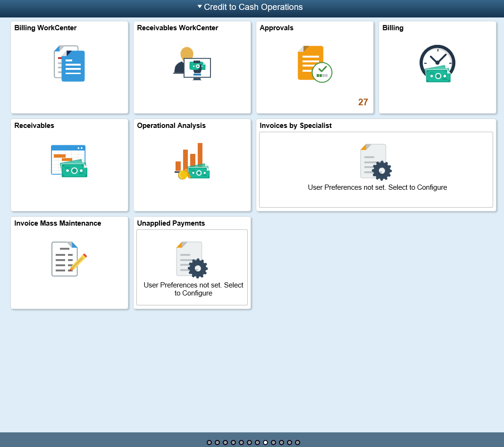Select the sixth homepage pagination dot
504x447 pixels.
250,442
